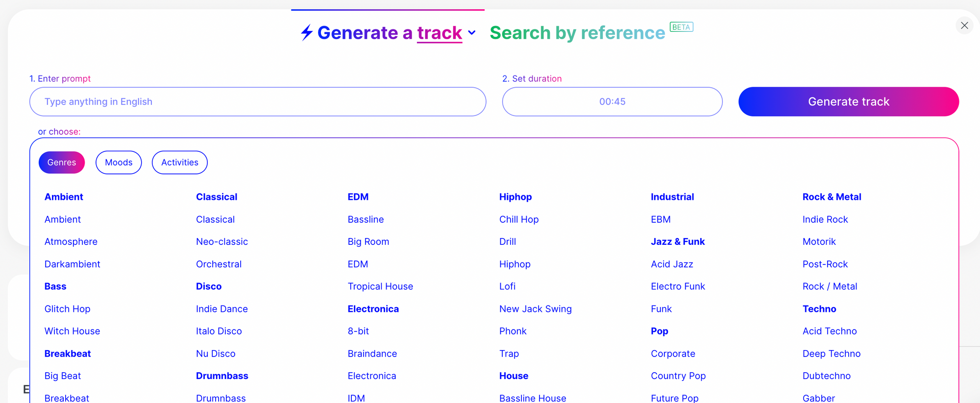The width and height of the screenshot is (980, 403).
Task: Choose the Rock / Metal genre
Action: pos(830,286)
